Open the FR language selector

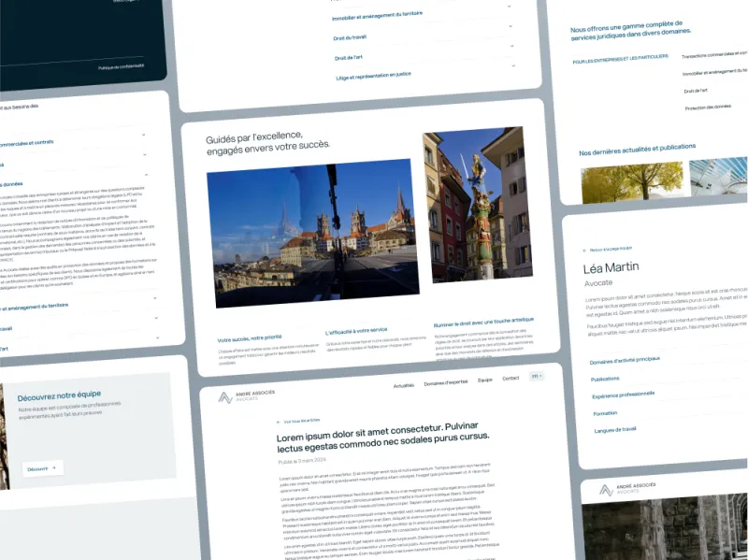[x=537, y=377]
